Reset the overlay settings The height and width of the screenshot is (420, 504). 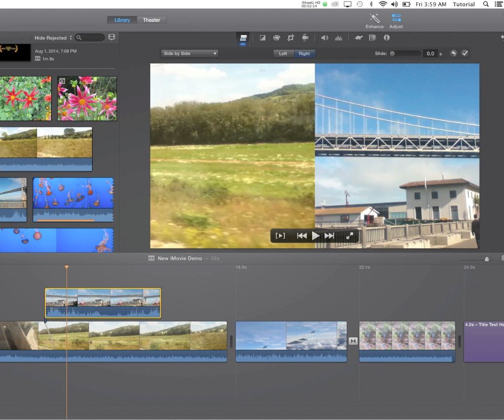pos(453,54)
